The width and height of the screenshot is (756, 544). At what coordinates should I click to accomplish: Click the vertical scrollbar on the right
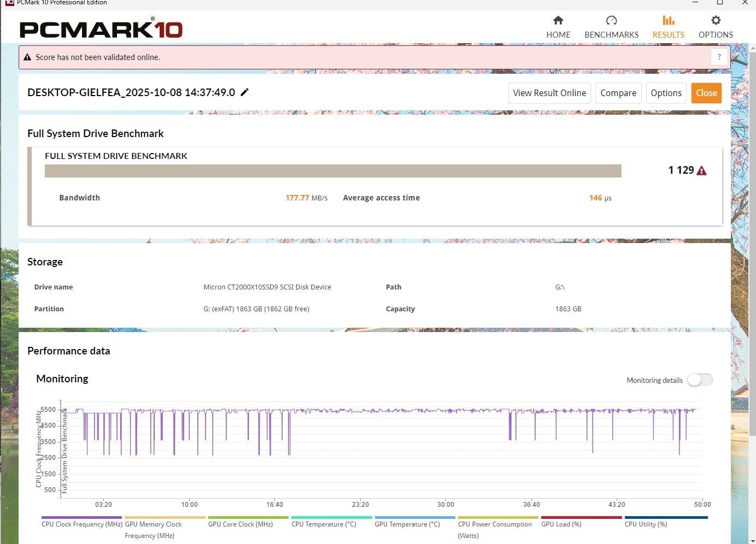[752, 235]
